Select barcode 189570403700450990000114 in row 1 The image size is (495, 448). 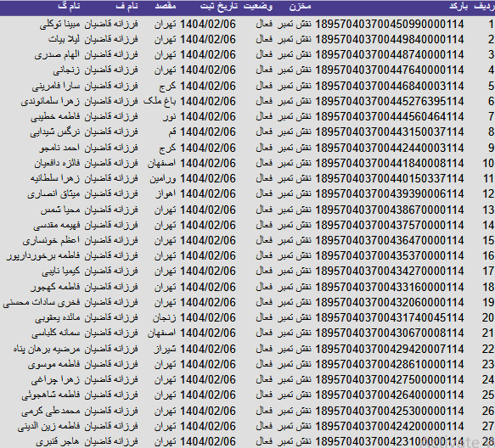pos(390,24)
